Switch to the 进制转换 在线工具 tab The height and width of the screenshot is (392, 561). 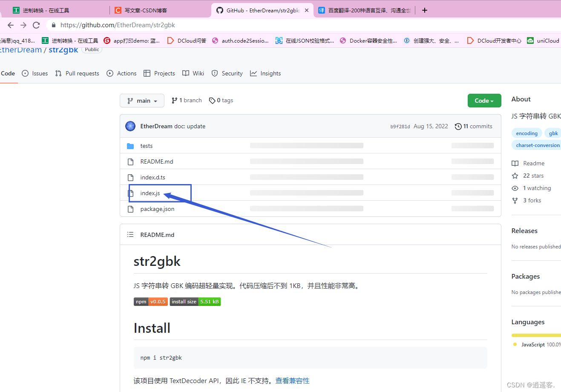(x=46, y=10)
